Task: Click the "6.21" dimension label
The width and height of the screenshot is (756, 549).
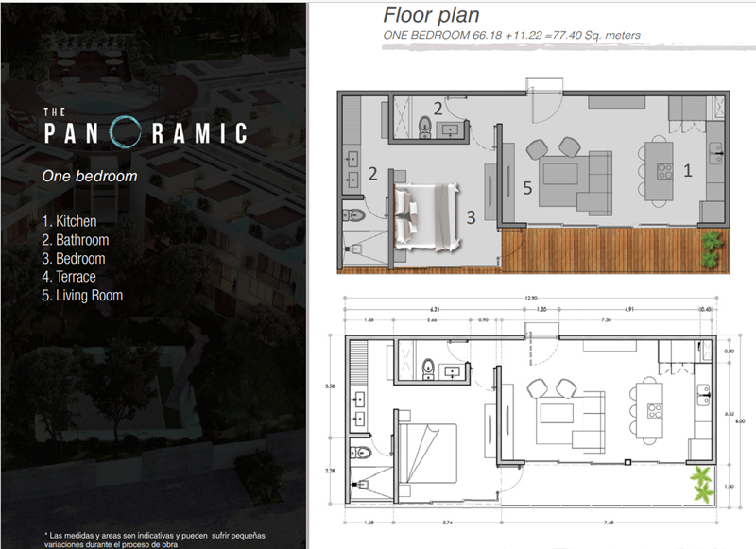Action: coord(435,309)
